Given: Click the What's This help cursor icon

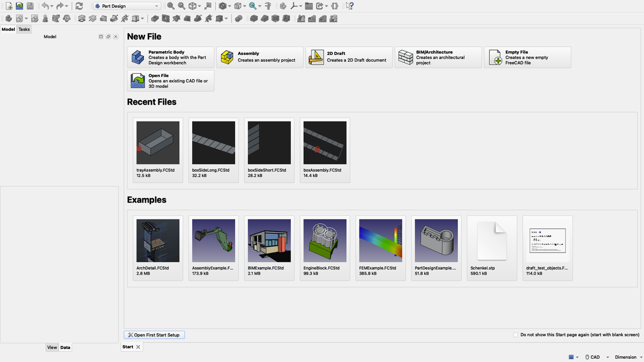Looking at the screenshot, I should (349, 6).
